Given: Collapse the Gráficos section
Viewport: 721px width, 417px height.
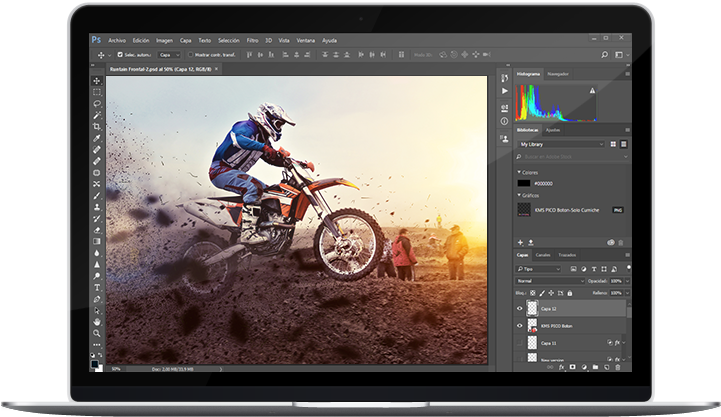Looking at the screenshot, I should tap(519, 195).
